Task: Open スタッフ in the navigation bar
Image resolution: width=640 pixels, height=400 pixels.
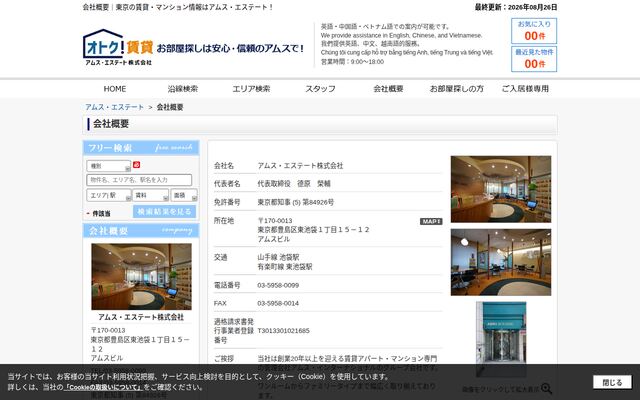Action: tap(320, 89)
